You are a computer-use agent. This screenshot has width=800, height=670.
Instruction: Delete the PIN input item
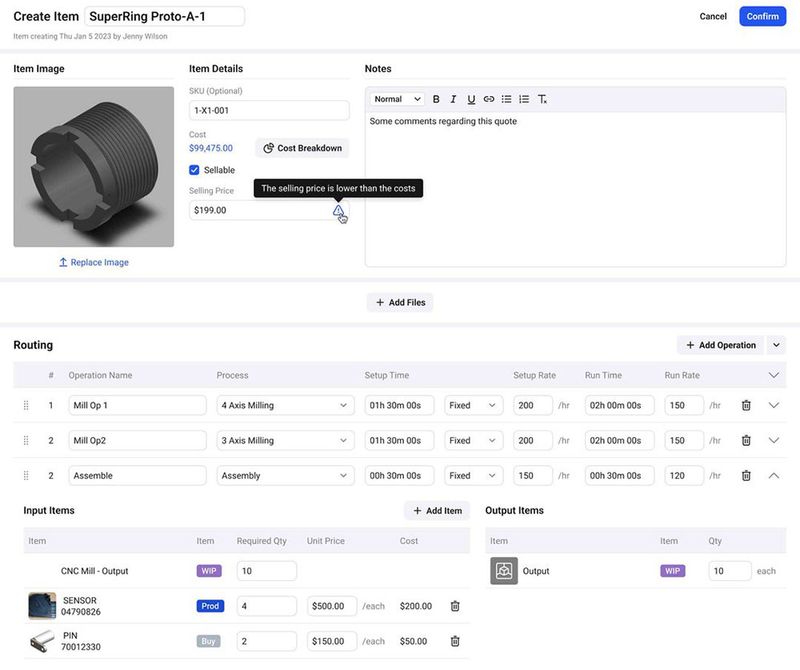pos(453,639)
